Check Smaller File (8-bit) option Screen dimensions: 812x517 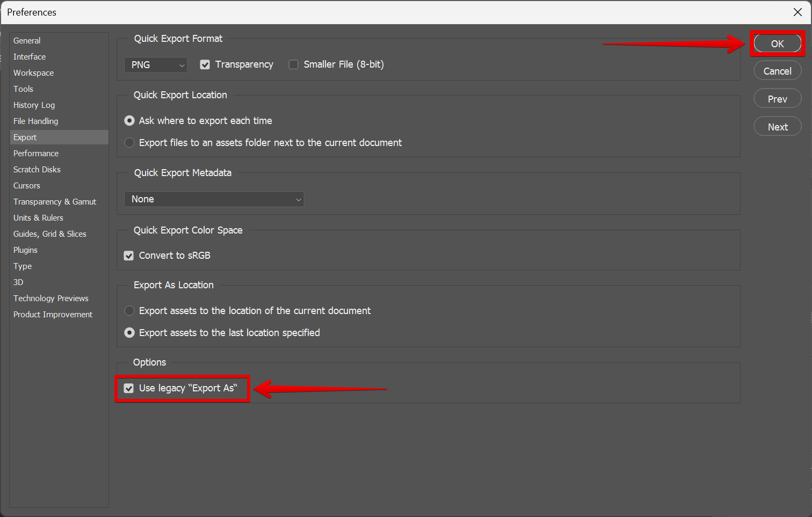[x=294, y=65]
